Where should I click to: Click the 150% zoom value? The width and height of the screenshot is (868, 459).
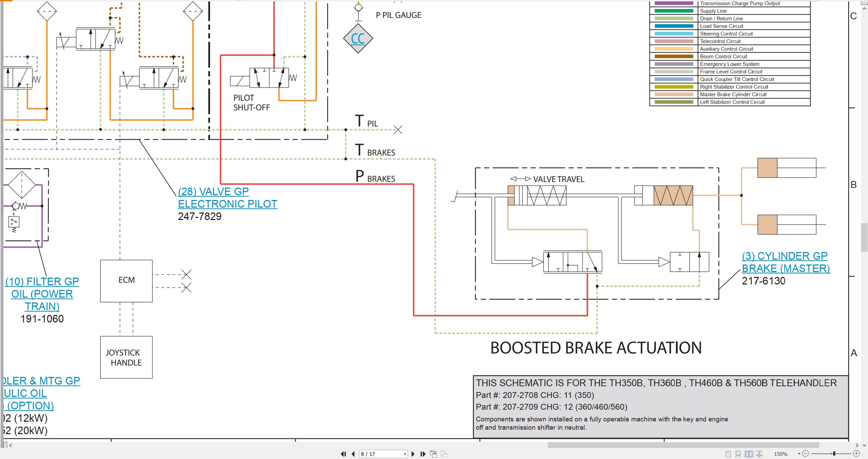pyautogui.click(x=781, y=454)
